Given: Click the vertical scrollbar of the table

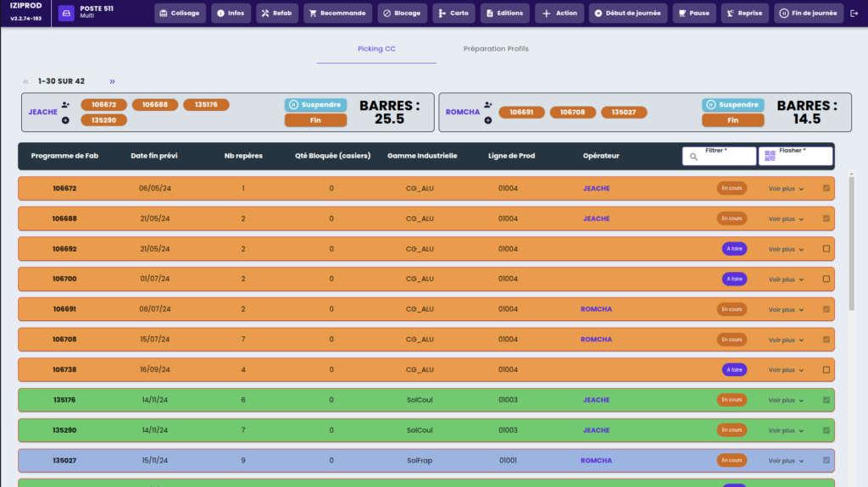Looking at the screenshot, I should click(851, 246).
